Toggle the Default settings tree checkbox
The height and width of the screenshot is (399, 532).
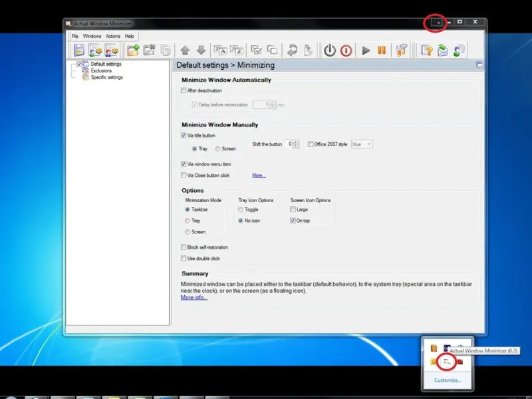pos(79,64)
